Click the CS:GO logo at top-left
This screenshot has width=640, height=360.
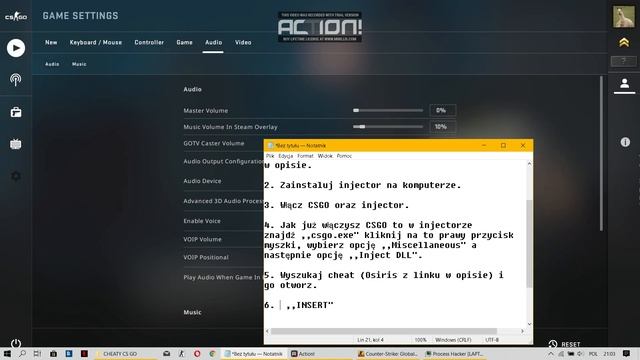click(x=16, y=16)
